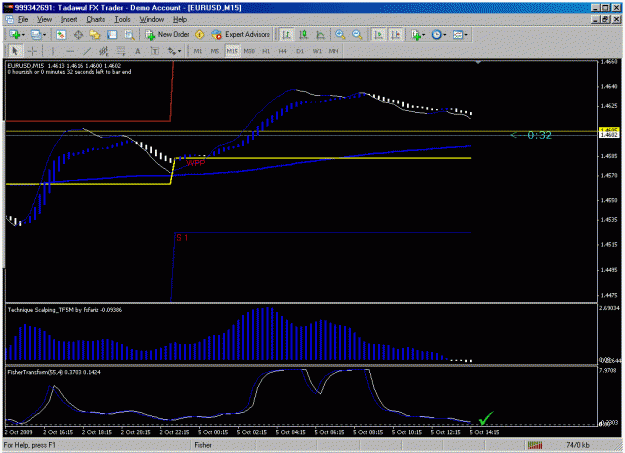Switch to MN timeframe

[x=333, y=51]
